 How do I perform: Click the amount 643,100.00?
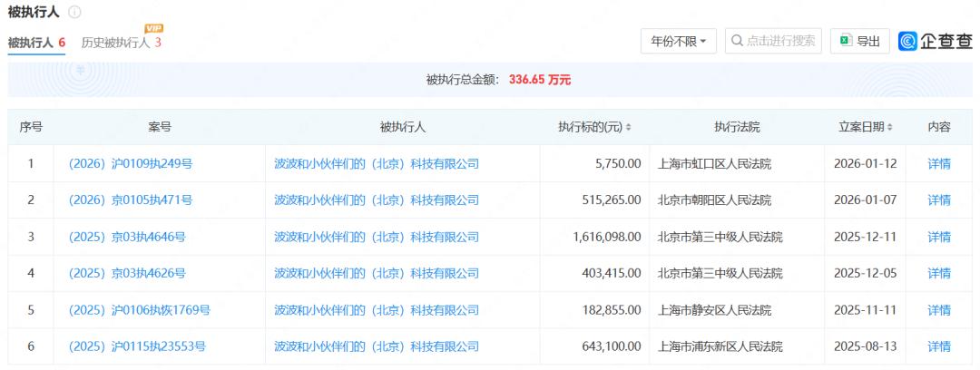(612, 346)
